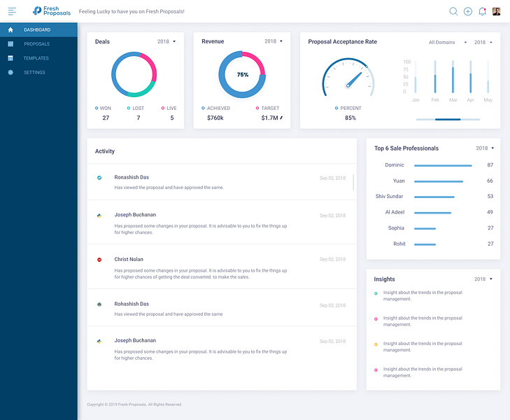Click the Settings gear icon
Image resolution: width=510 pixels, height=420 pixels.
pyautogui.click(x=10, y=72)
